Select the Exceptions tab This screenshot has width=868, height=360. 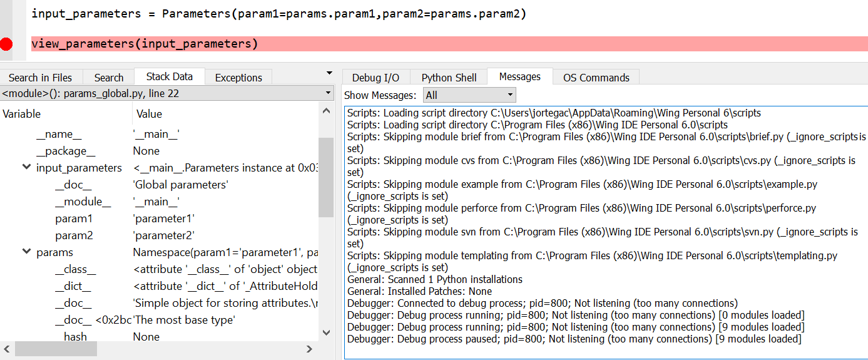click(x=238, y=78)
